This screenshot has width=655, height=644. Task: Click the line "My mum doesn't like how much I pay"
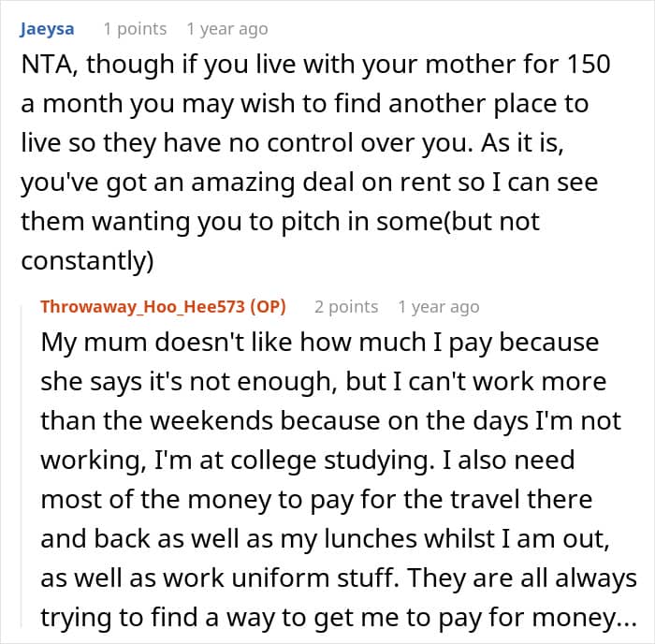pyautogui.click(x=319, y=342)
